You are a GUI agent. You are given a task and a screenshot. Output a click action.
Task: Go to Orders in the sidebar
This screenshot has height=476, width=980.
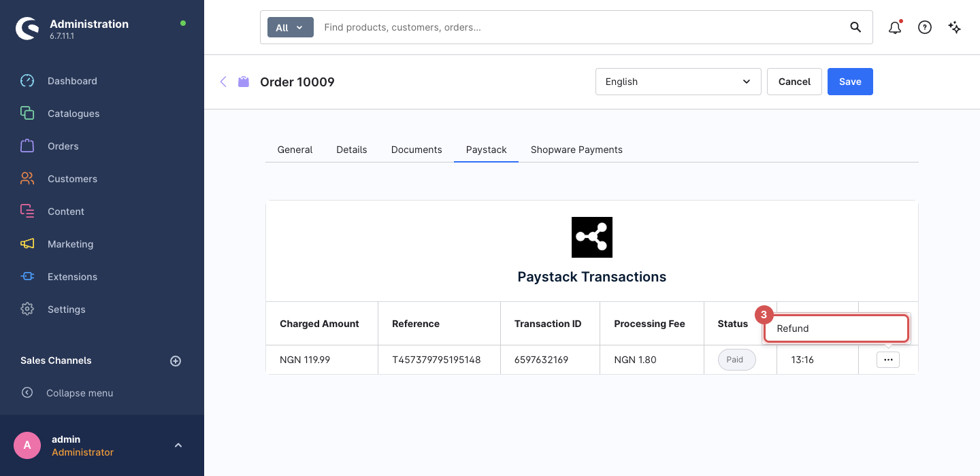(x=63, y=146)
